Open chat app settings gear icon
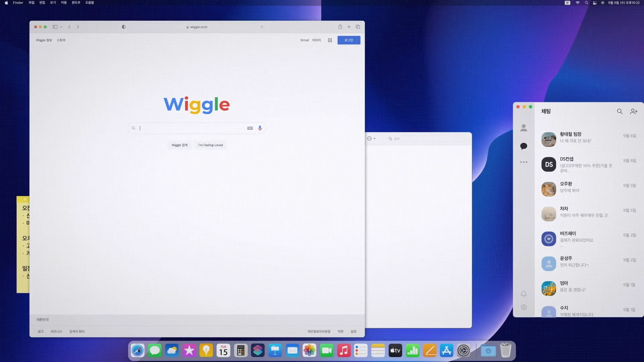This screenshot has height=362, width=644. point(524,307)
